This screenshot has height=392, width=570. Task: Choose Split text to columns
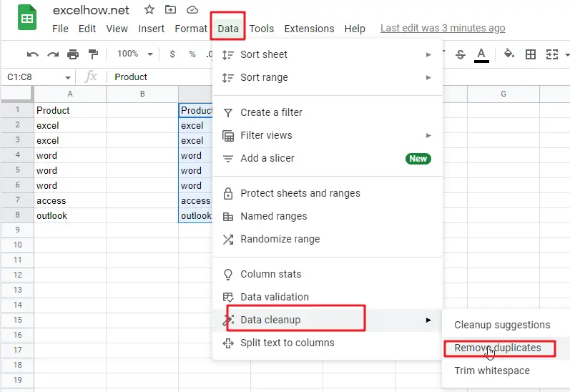(x=328, y=343)
